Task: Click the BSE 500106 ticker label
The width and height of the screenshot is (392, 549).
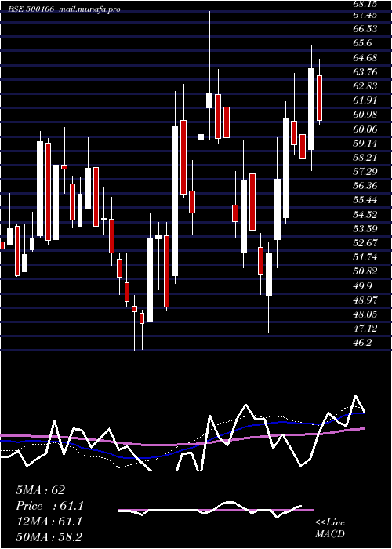Action: pos(31,9)
